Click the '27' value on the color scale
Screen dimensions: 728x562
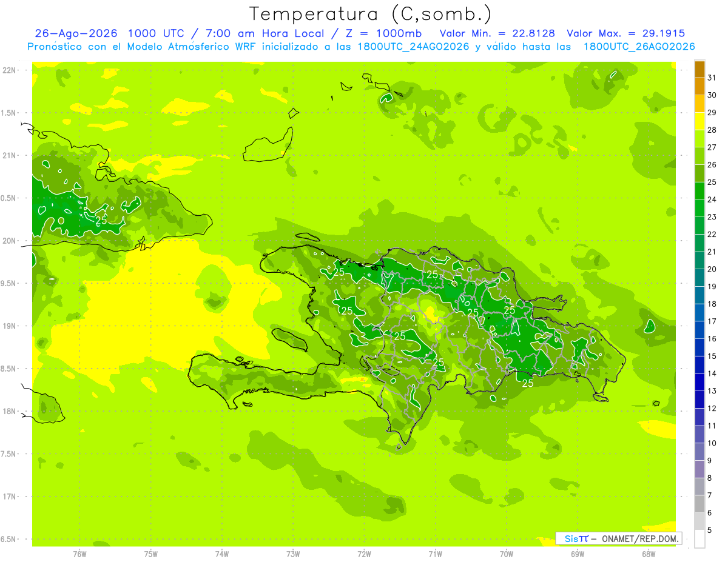point(712,147)
